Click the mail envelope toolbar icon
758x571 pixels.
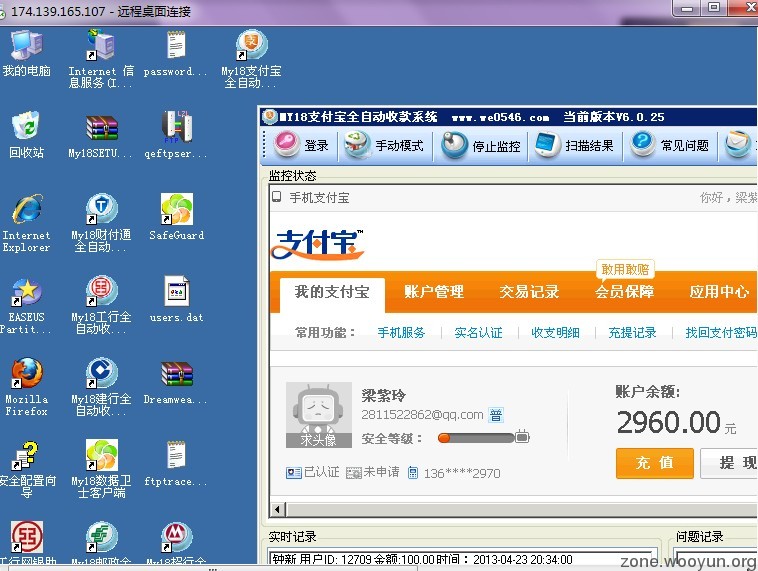pyautogui.click(x=738, y=144)
